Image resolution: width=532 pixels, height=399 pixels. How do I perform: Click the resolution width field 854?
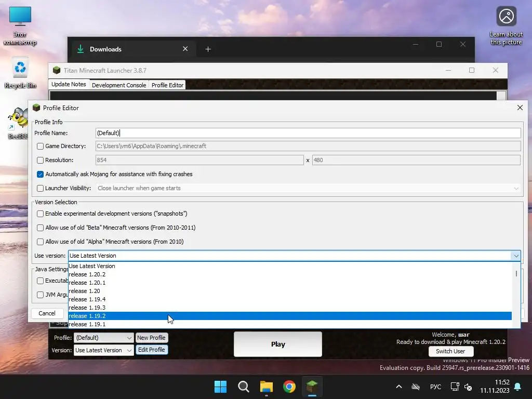click(199, 160)
